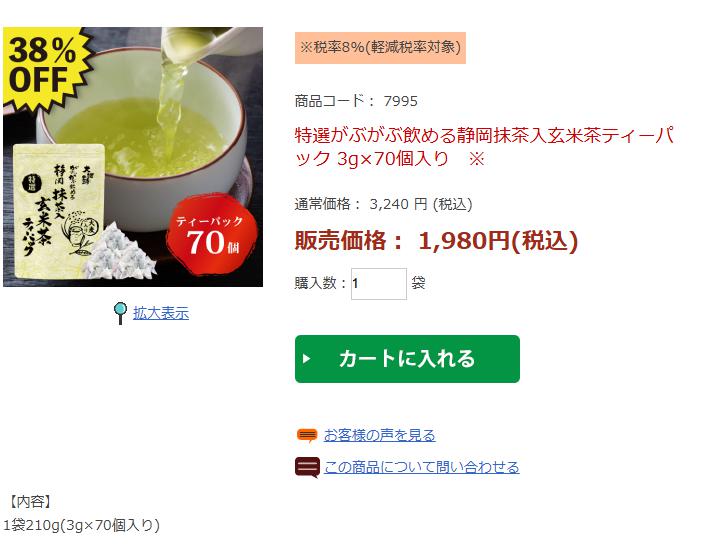Viewport: 708px width, 545px height.
Task: Click the 通常価格 3,240円 regular price text
Action: [383, 204]
